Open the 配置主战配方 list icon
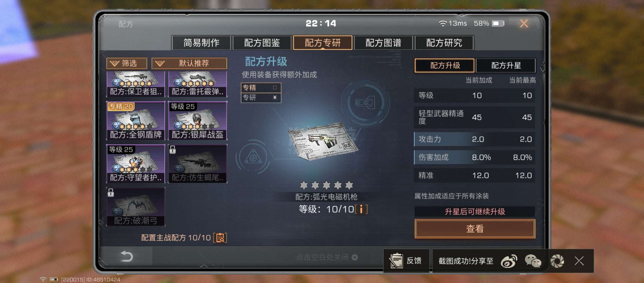Viewport: 644px width, 283px height. pos(220,238)
